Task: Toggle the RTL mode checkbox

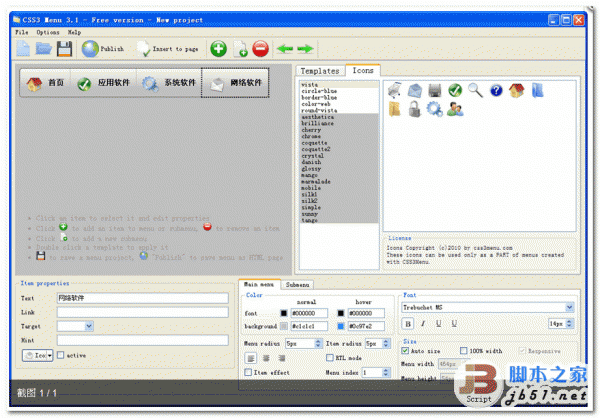Action: pos(330,357)
